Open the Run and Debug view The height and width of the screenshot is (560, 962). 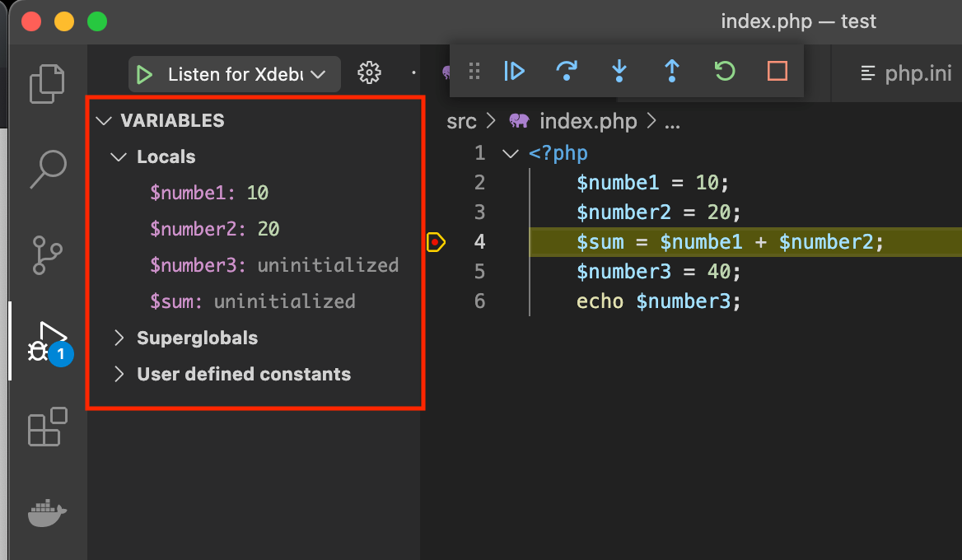coord(49,343)
